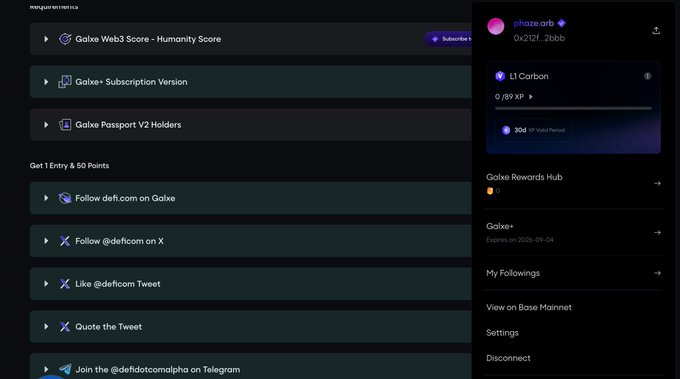
Task: Expand the Follow defi.com on Galxe task
Action: point(46,198)
